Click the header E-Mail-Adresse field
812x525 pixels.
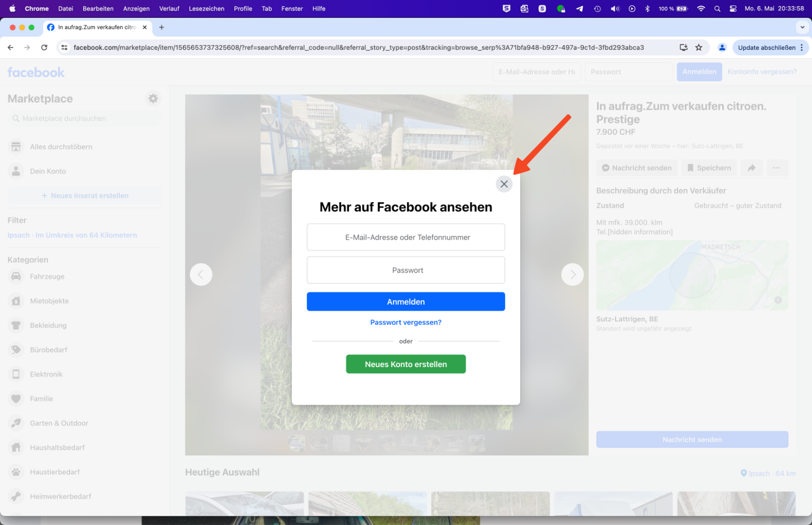tap(537, 72)
